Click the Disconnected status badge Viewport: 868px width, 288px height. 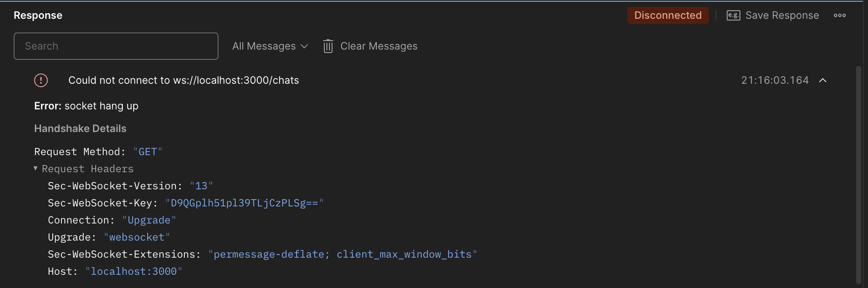click(667, 15)
